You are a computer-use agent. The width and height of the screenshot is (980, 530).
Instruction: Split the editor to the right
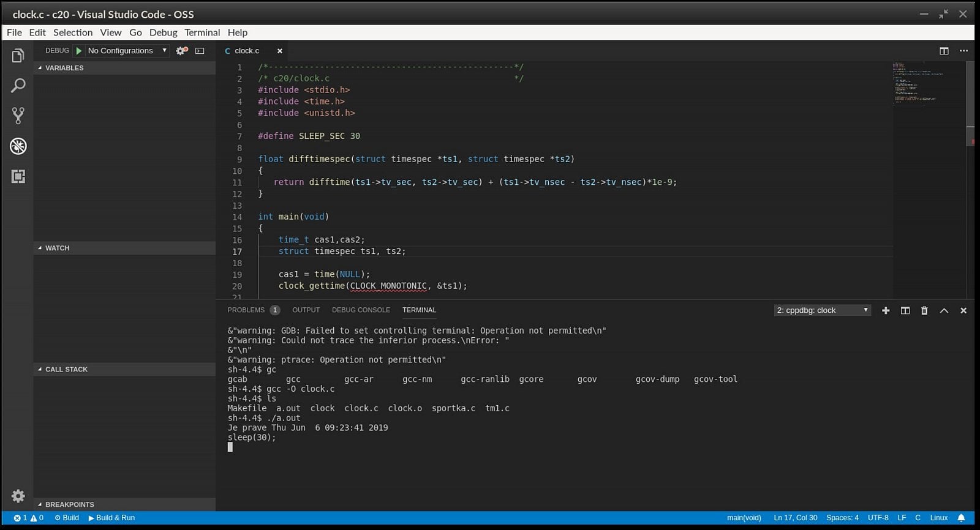[944, 51]
